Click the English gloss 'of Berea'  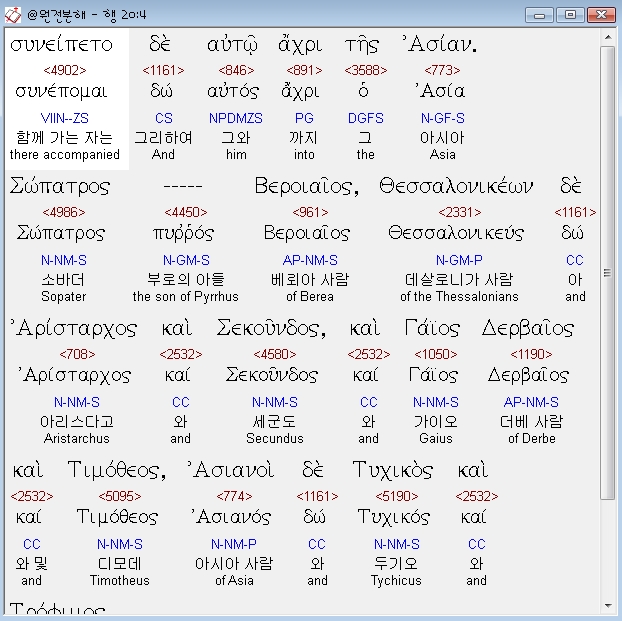(x=310, y=296)
